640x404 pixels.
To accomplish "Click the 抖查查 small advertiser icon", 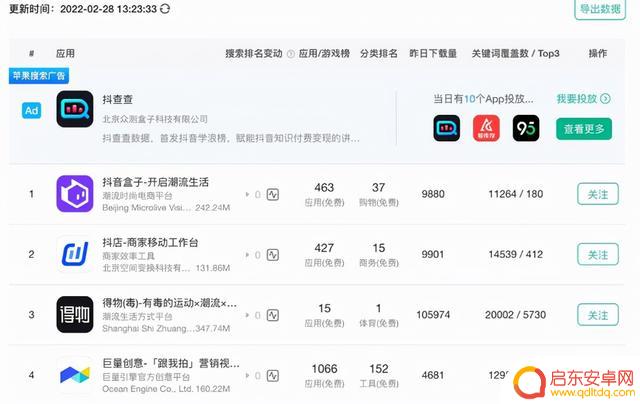I will [447, 128].
